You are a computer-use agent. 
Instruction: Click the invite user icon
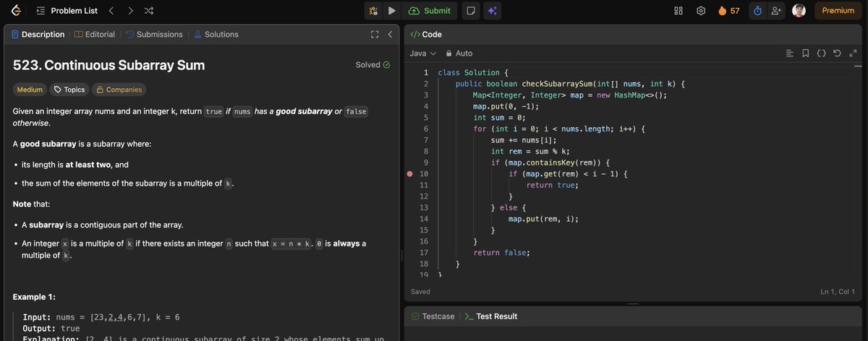(x=776, y=11)
